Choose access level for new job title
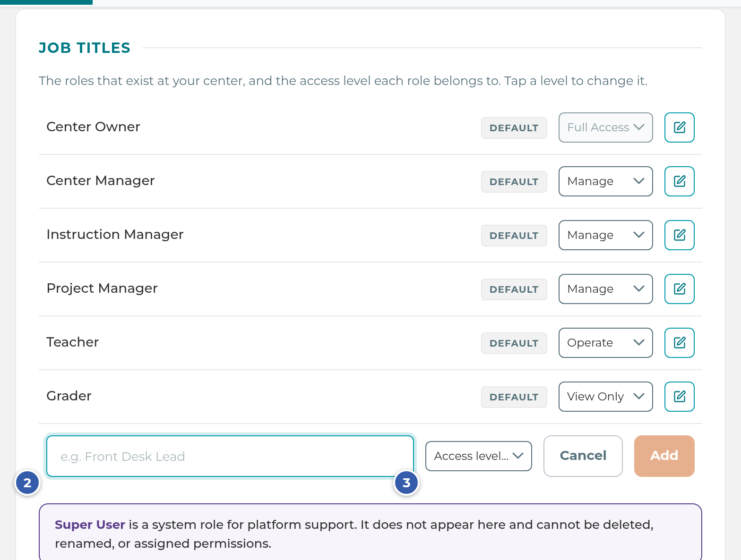The width and height of the screenshot is (741, 560). pyautogui.click(x=478, y=456)
